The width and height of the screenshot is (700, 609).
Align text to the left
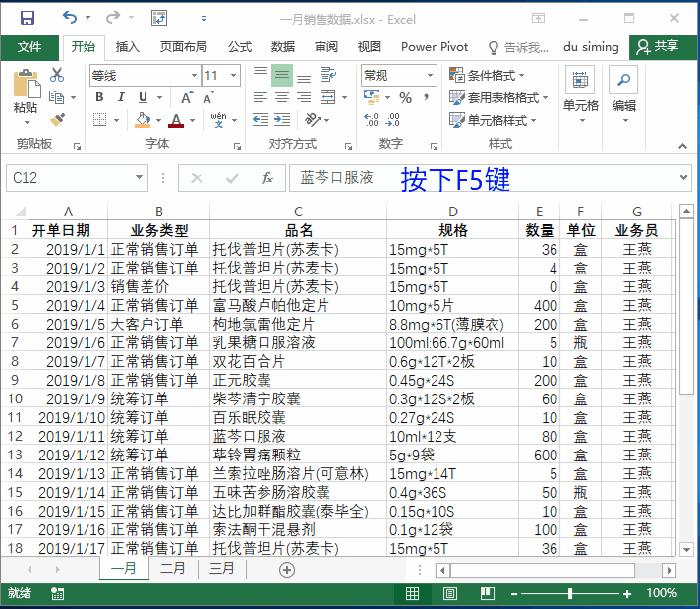(261, 97)
